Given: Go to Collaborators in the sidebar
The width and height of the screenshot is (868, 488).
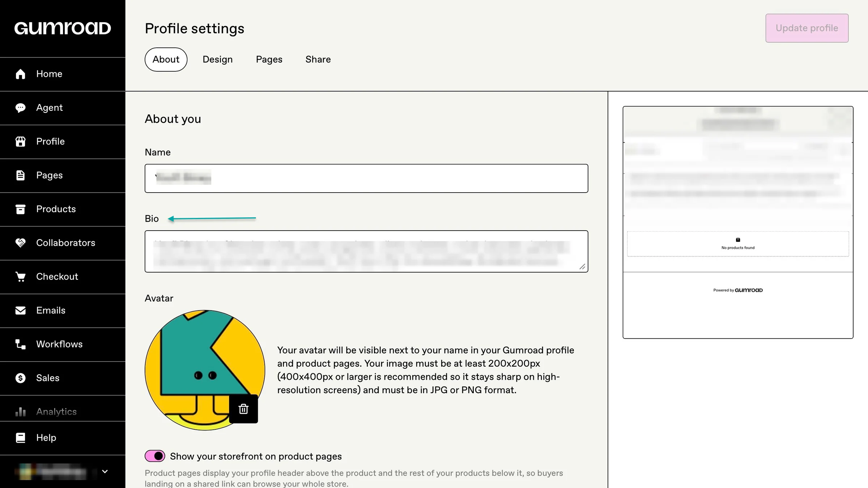Looking at the screenshot, I should click(63, 243).
